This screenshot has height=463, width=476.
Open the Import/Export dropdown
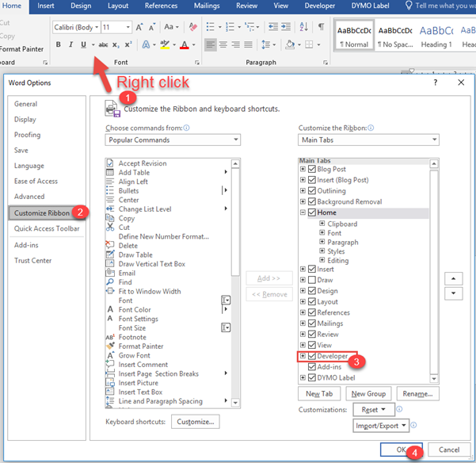coord(381,426)
